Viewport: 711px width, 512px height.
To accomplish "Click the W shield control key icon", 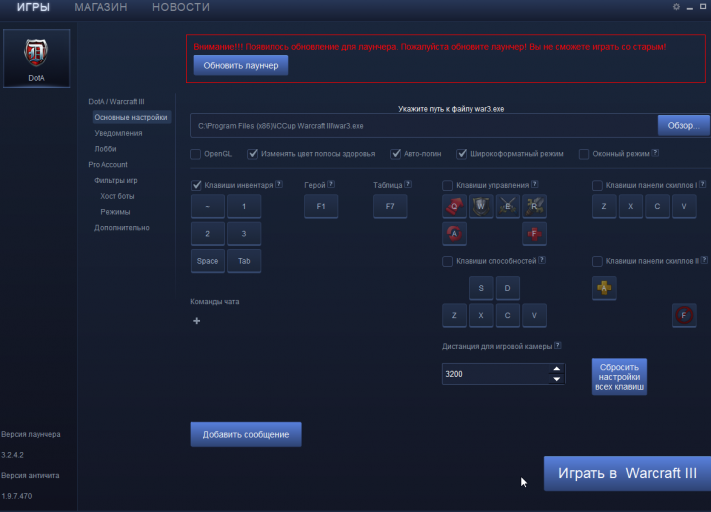I will tap(481, 206).
